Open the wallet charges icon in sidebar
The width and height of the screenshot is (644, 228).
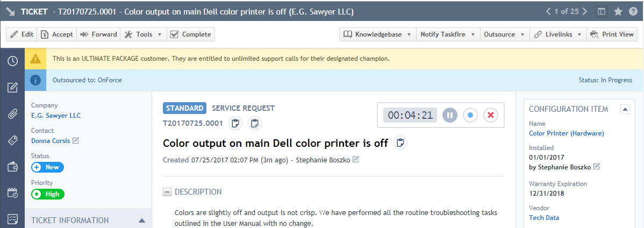coord(13,167)
